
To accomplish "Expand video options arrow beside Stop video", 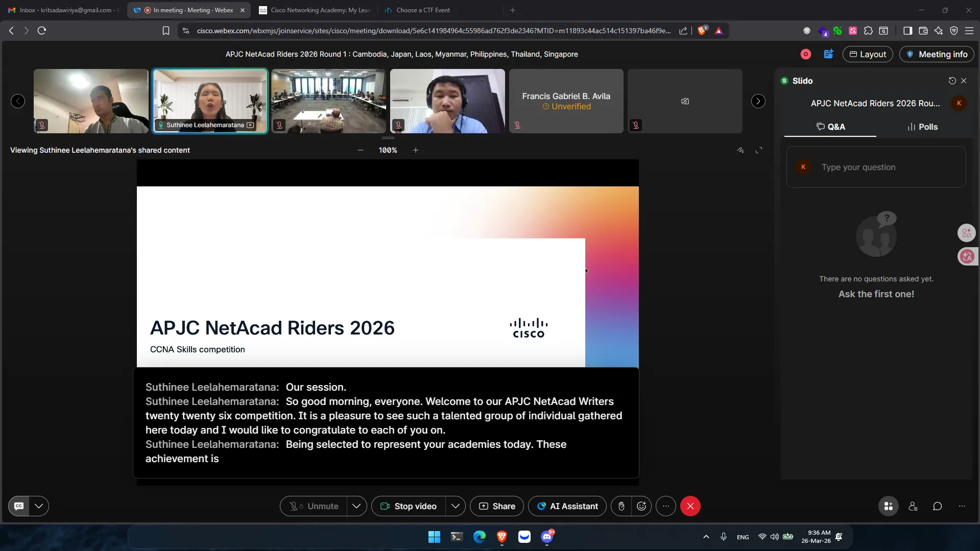I will coord(455,506).
